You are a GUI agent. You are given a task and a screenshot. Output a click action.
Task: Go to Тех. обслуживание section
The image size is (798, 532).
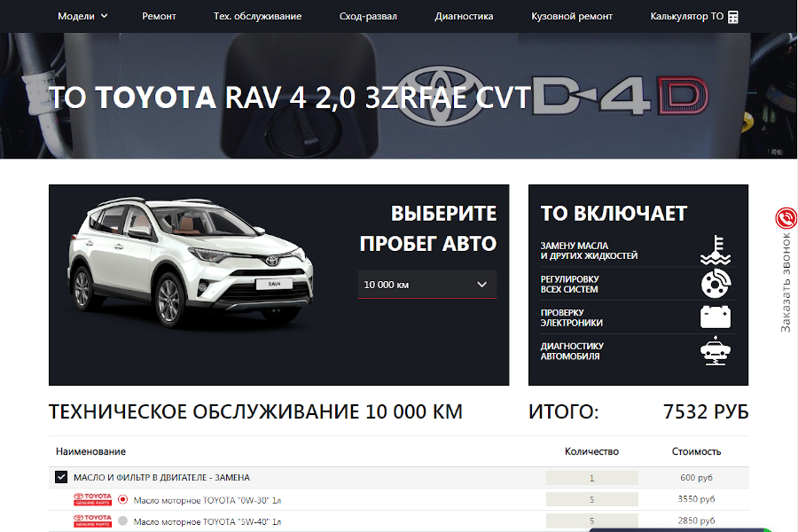(257, 16)
